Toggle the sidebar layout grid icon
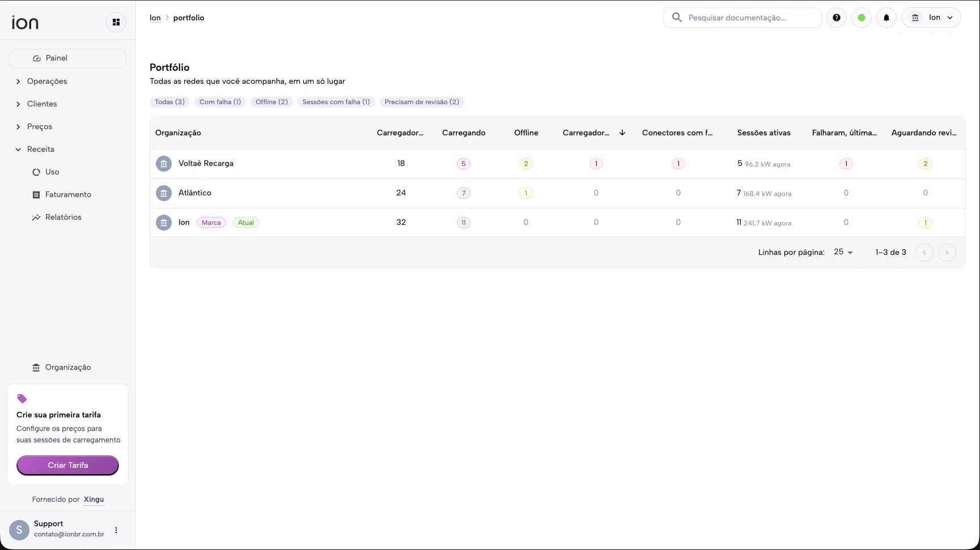The height and width of the screenshot is (550, 980). [x=116, y=22]
